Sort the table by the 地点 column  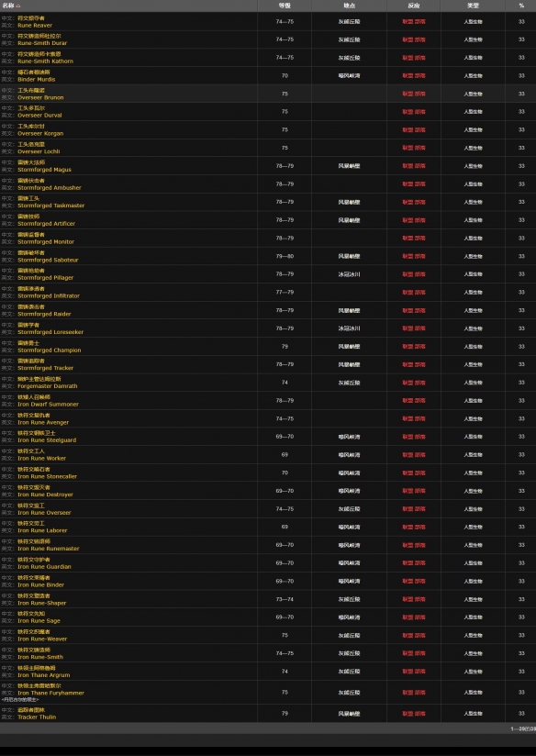click(350, 6)
